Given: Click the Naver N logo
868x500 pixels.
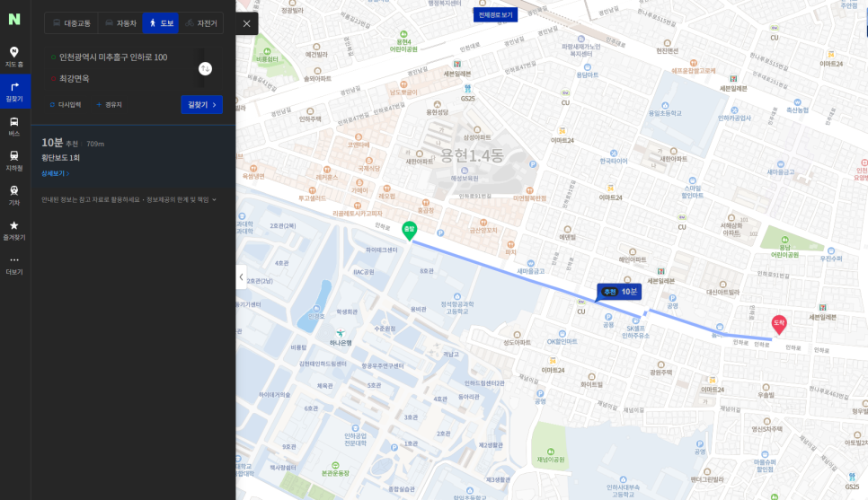Looking at the screenshot, I should click(14, 19).
